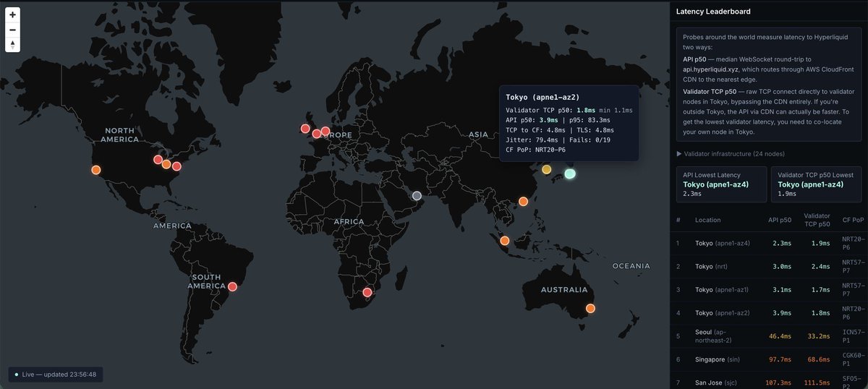Click the 46.4ms API p50 value
The image size is (868, 389).
780,336
